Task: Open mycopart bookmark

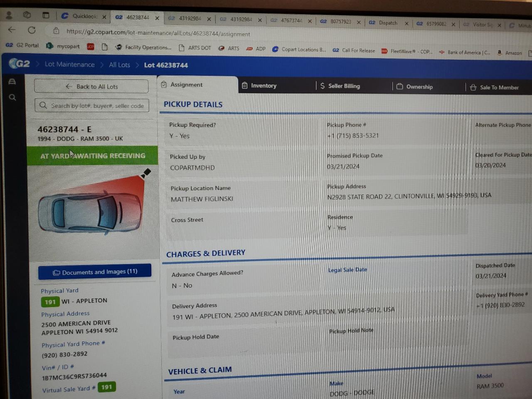Action: click(x=63, y=46)
